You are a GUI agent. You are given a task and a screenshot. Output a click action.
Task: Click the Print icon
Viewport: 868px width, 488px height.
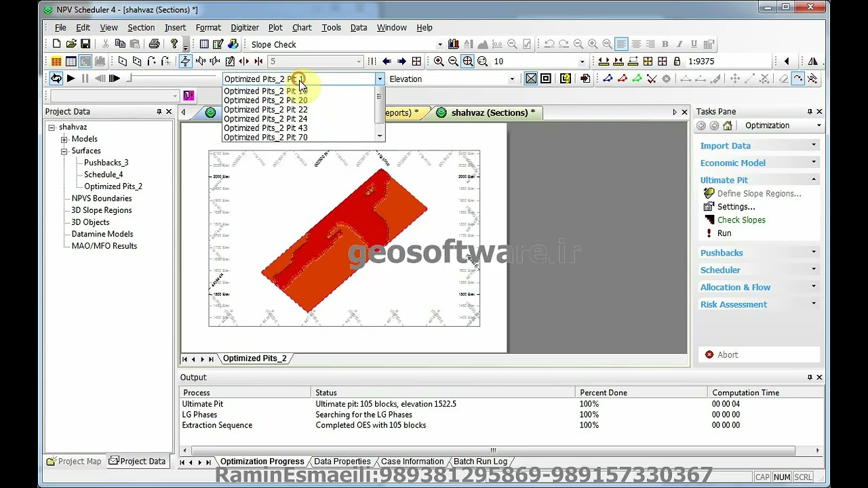pyautogui.click(x=154, y=44)
